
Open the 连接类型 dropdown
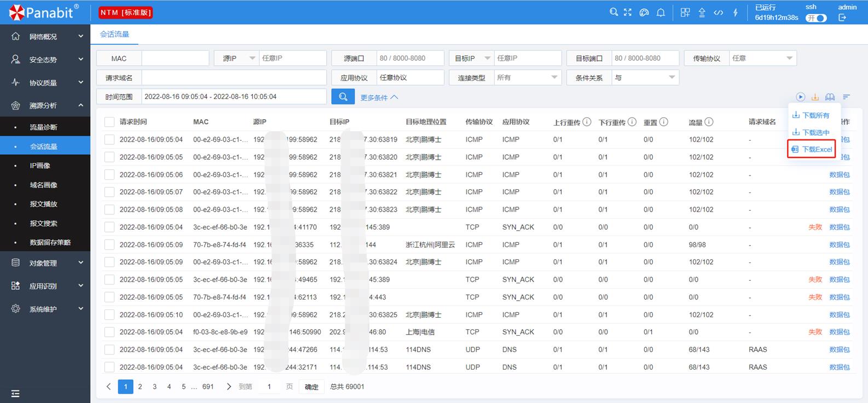[x=528, y=78]
